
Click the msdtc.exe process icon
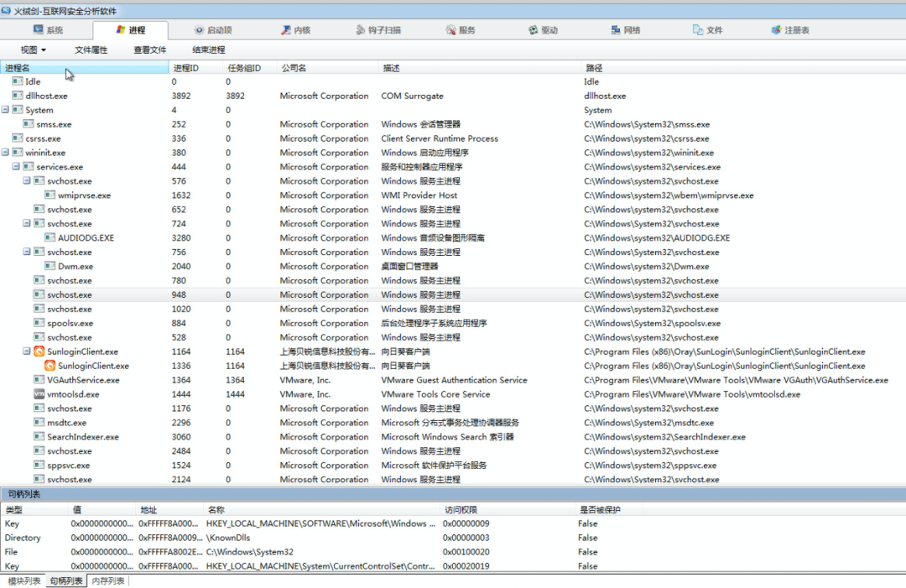(x=39, y=422)
